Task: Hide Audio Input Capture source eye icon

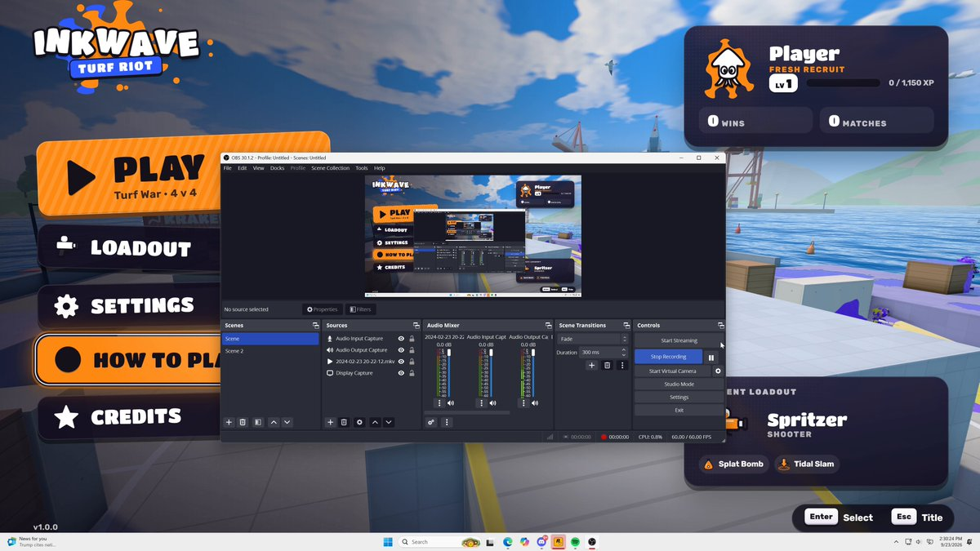Action: click(401, 338)
